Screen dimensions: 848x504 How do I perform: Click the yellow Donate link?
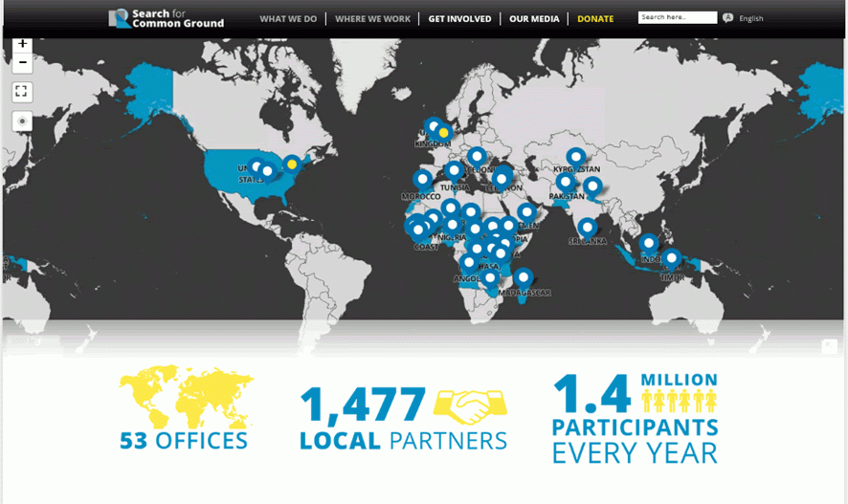[595, 19]
